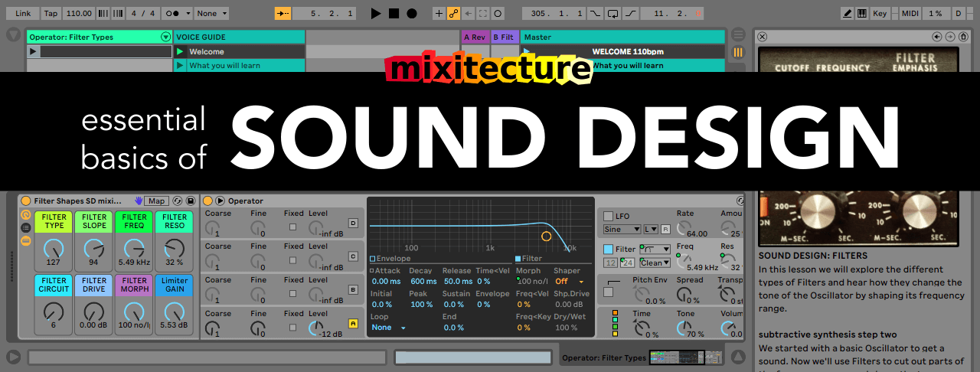
Task: Open the Loop mode dropdown showing None
Action: pos(388,328)
